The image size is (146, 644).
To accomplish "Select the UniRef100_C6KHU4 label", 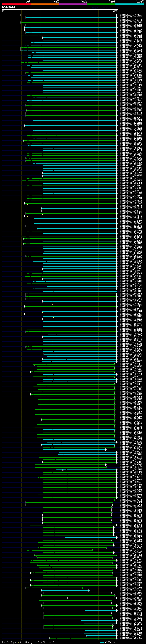I will [131, 37].
